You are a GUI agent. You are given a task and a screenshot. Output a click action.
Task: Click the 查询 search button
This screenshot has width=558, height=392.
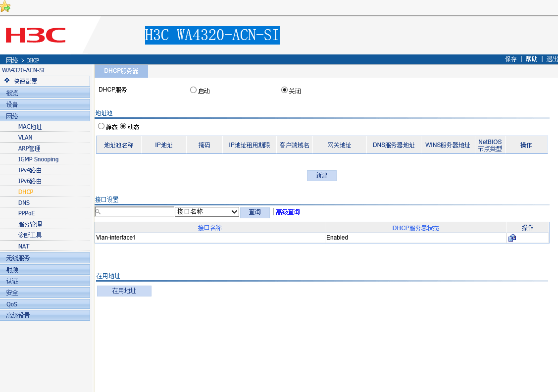(255, 212)
